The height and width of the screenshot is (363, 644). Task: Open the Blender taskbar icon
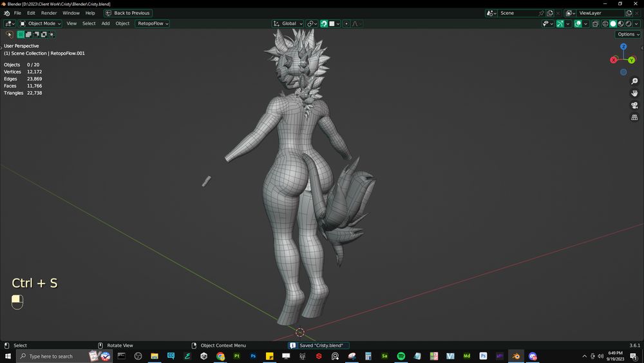pyautogui.click(x=516, y=356)
